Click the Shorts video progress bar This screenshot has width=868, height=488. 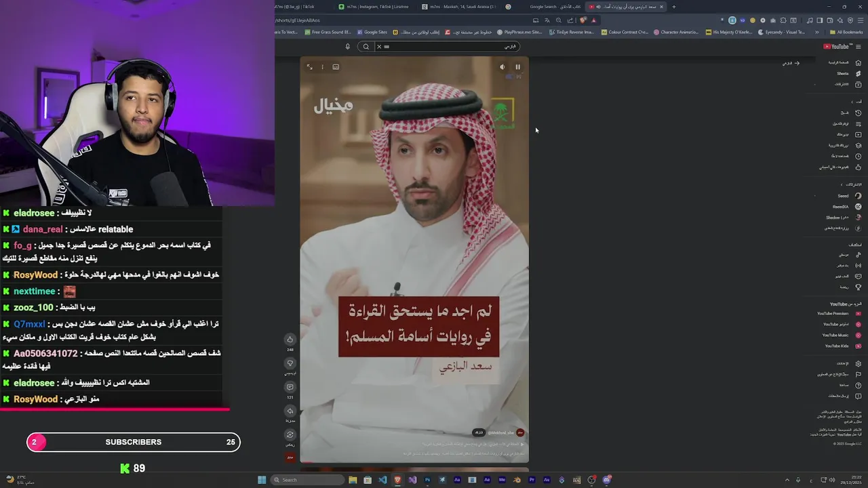click(414, 462)
